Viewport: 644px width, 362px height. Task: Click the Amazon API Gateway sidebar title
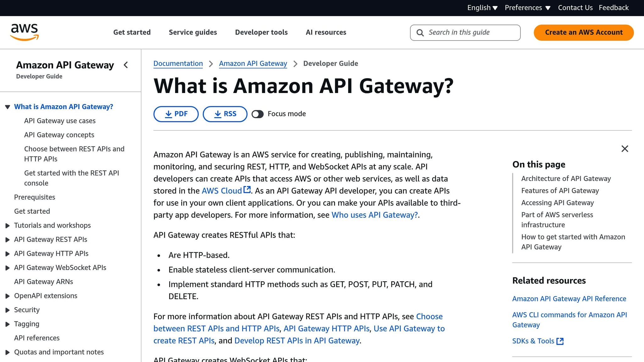(x=65, y=65)
